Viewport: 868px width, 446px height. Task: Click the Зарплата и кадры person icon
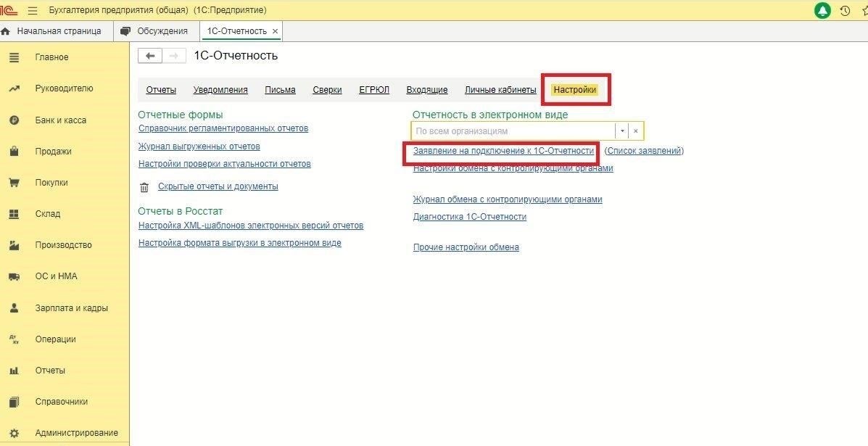coord(15,307)
